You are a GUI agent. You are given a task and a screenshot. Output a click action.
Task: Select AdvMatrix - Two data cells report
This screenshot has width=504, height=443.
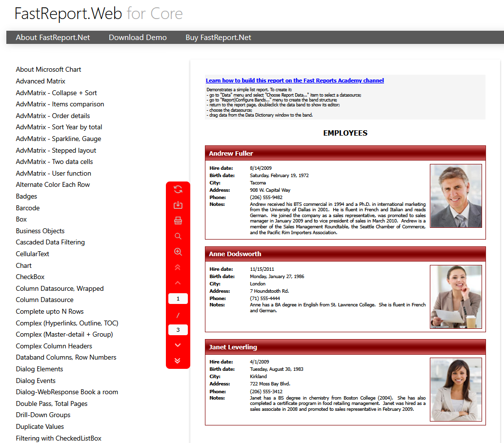pos(54,161)
